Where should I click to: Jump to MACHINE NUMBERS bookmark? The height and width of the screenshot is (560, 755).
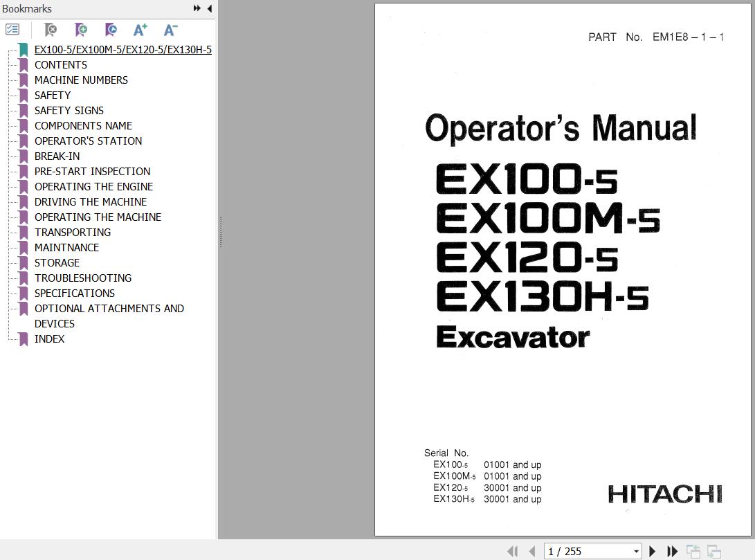click(81, 80)
